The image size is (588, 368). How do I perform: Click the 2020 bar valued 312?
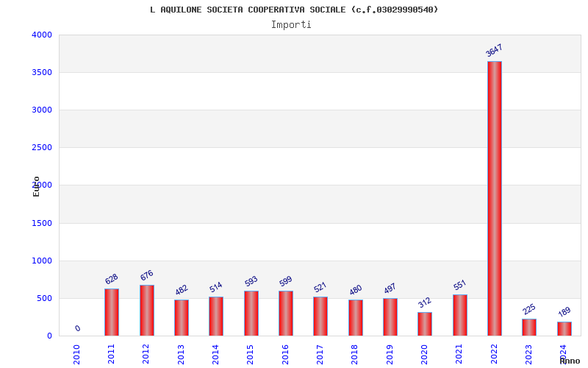coord(425,324)
